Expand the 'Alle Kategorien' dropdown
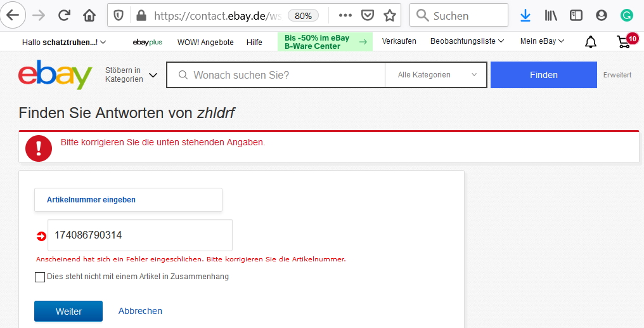 pyautogui.click(x=437, y=75)
